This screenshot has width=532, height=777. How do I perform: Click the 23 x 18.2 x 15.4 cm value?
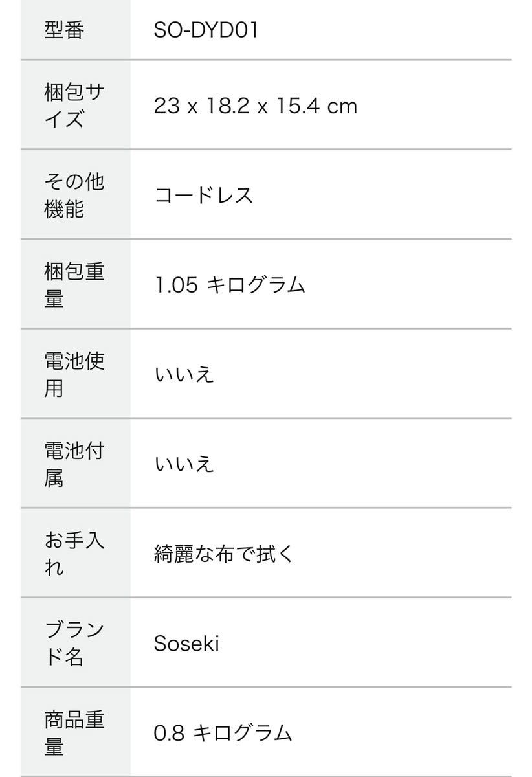point(255,106)
